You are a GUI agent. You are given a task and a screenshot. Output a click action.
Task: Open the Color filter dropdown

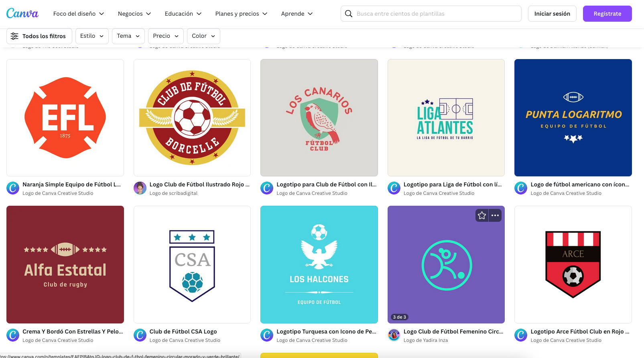[203, 36]
